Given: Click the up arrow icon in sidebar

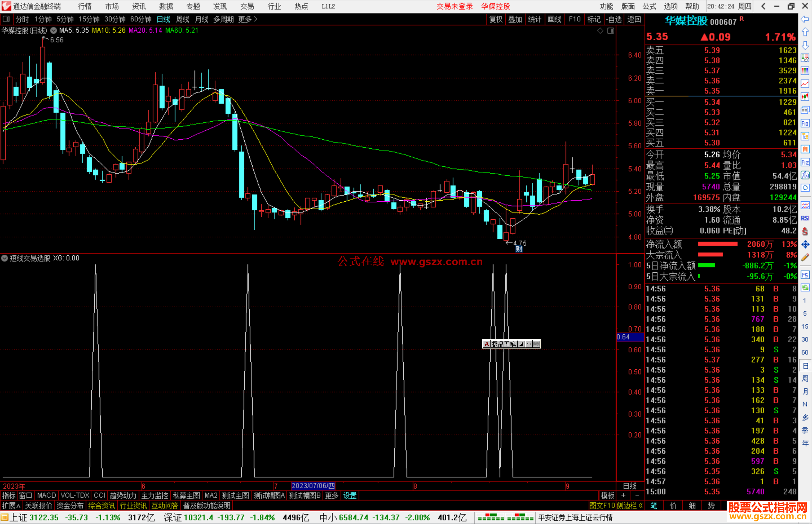Looking at the screenshot, I should [x=805, y=32].
